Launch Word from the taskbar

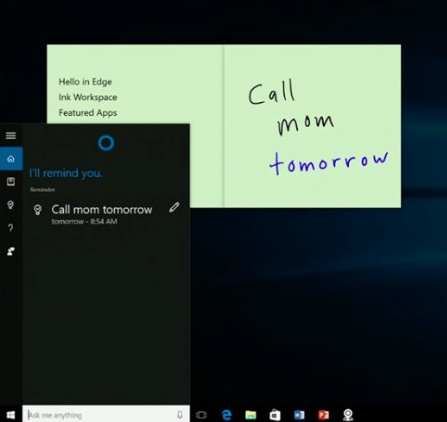[299, 415]
